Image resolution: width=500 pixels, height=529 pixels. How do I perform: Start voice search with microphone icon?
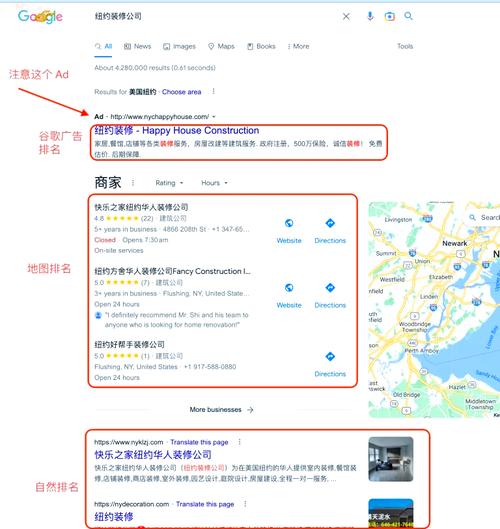pos(370,16)
